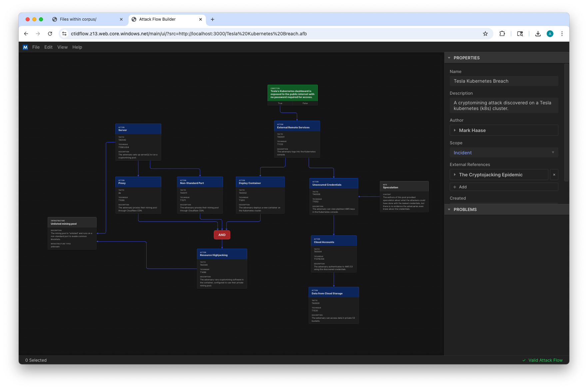Select the Data from Cloud Storage node

(x=334, y=305)
